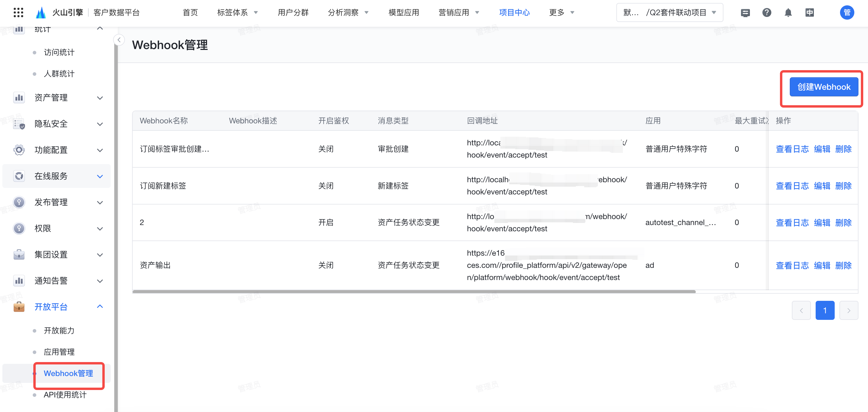This screenshot has height=412, width=868.
Task: Open the 标签体系 dropdown menu
Action: pos(238,12)
